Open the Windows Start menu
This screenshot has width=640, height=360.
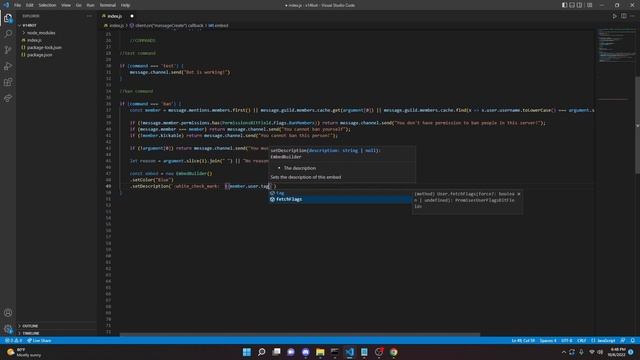(247, 352)
